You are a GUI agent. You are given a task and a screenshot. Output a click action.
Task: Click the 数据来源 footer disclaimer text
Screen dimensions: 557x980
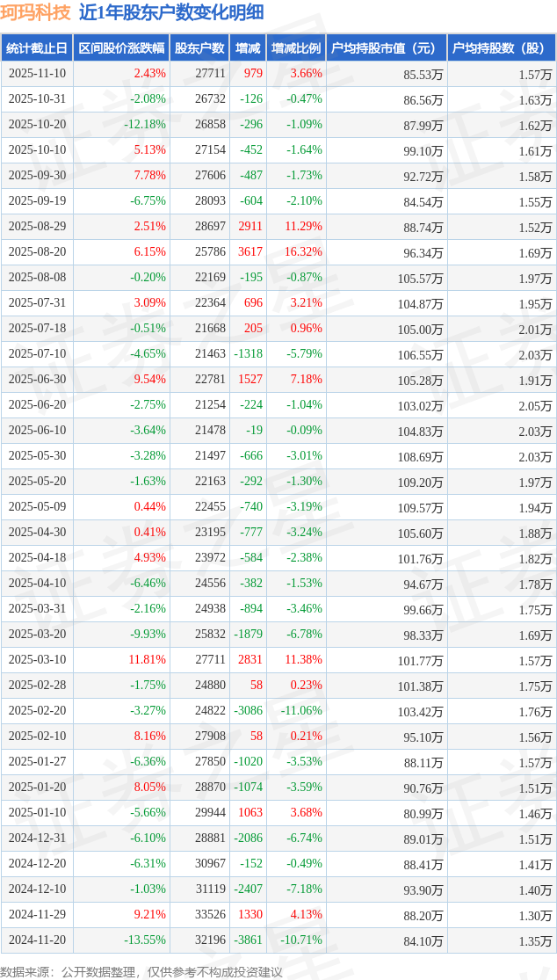point(141,971)
